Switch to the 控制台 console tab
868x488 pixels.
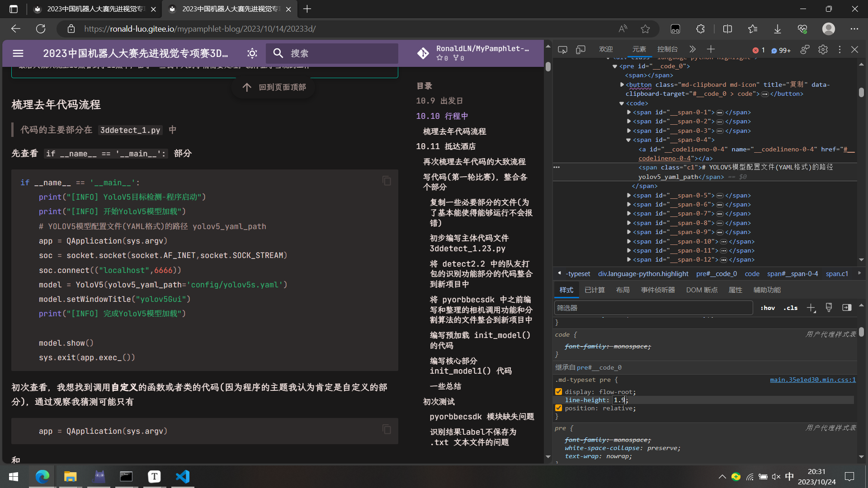click(667, 49)
